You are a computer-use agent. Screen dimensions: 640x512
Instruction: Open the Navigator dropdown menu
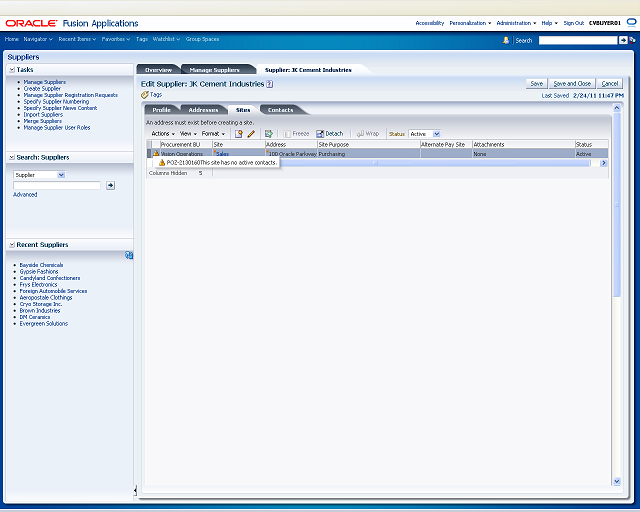pos(38,39)
